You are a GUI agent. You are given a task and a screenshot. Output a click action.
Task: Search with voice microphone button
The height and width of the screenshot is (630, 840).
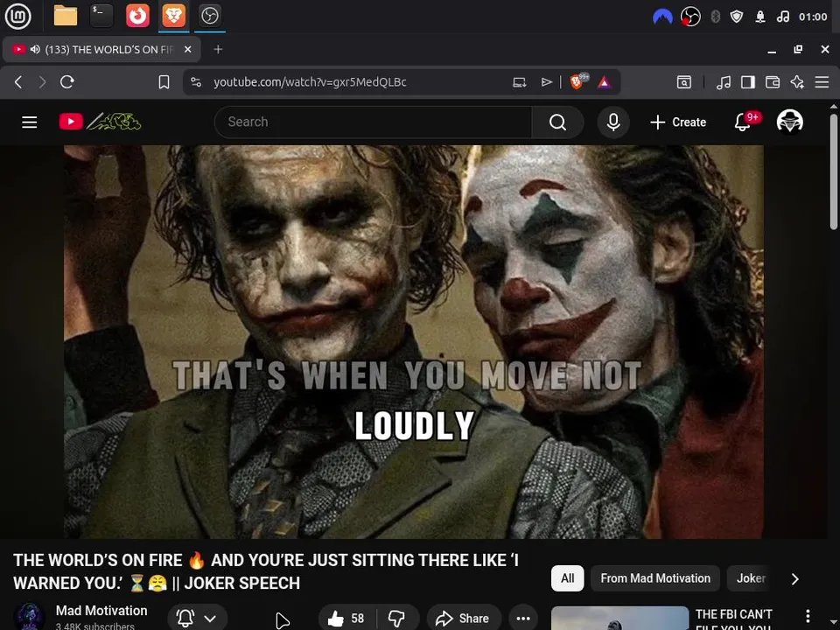pyautogui.click(x=613, y=122)
